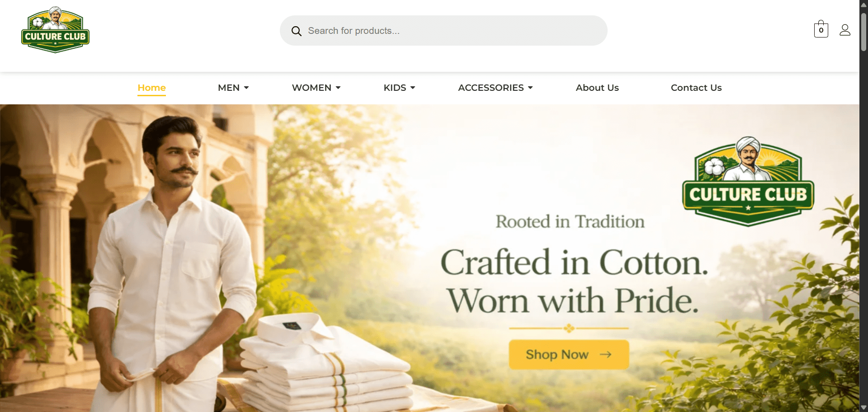Click the search magnifier icon

tap(296, 31)
